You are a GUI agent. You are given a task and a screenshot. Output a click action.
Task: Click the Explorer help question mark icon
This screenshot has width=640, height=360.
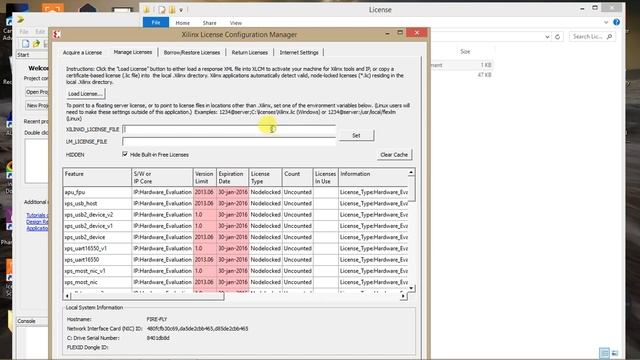(x=616, y=22)
